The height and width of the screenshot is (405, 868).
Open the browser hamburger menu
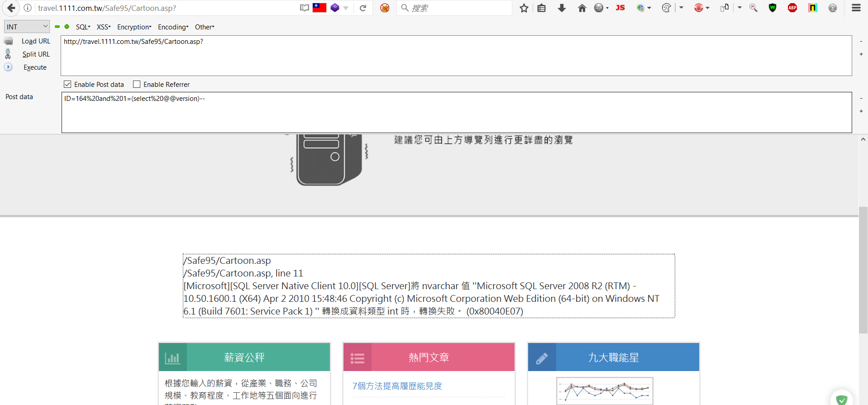pyautogui.click(x=856, y=8)
